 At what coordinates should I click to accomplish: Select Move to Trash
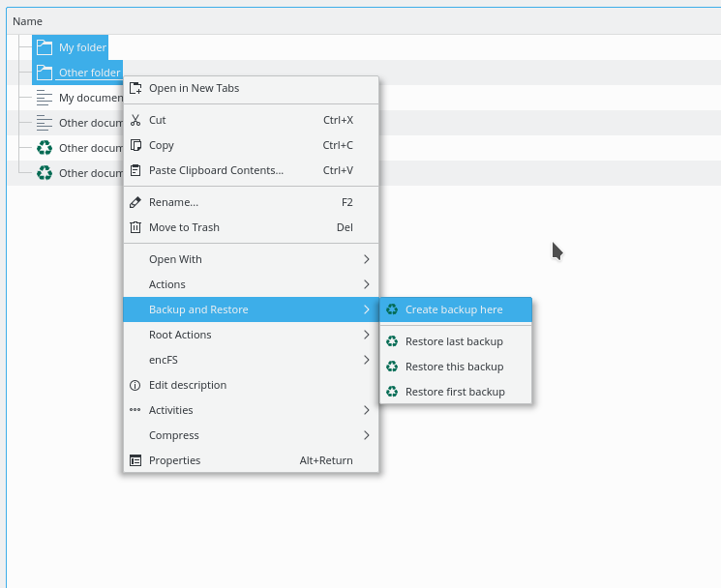coord(251,227)
